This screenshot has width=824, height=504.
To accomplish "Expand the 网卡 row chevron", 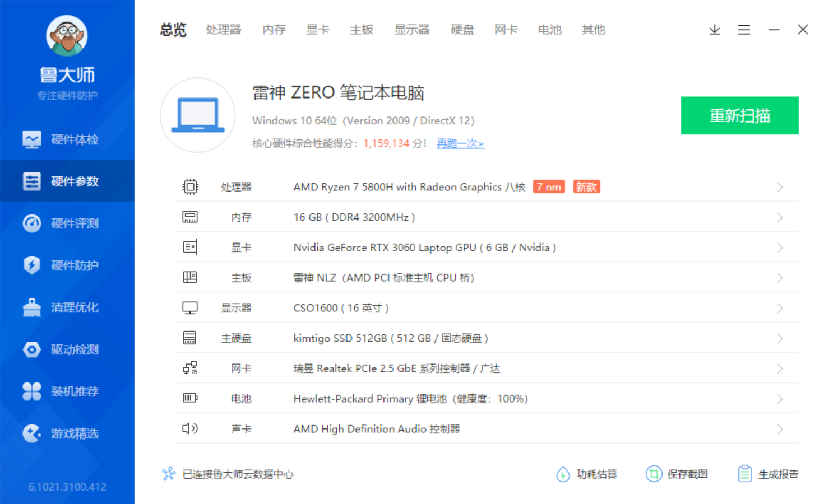I will [780, 368].
